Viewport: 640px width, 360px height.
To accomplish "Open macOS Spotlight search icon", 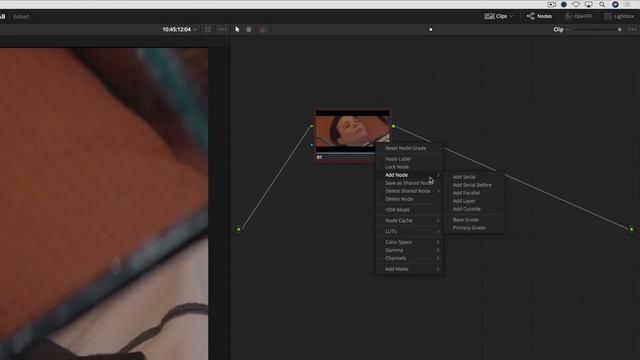I will [602, 4].
